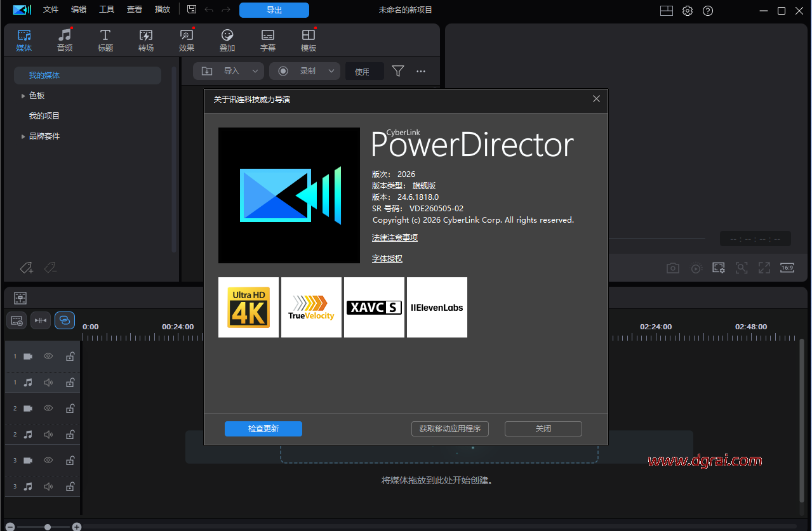This screenshot has width=812, height=531.
Task: Switch to the 音频 audio room
Action: [x=65, y=41]
